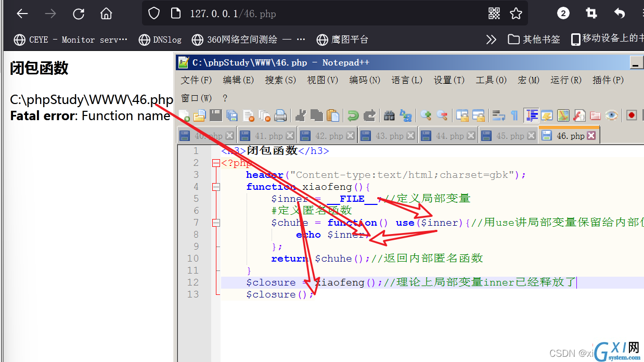Switch to the 41.php tab
644x362 pixels.
[x=266, y=136]
